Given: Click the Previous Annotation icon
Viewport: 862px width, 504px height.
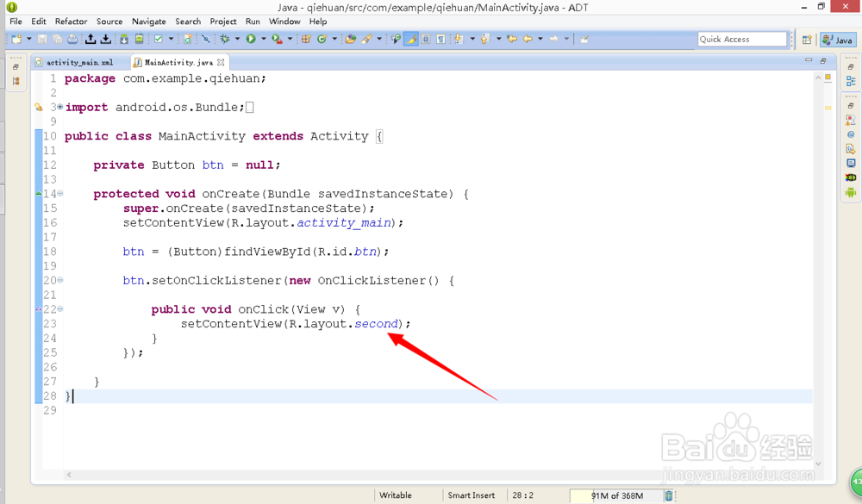Looking at the screenshot, I should pyautogui.click(x=484, y=39).
